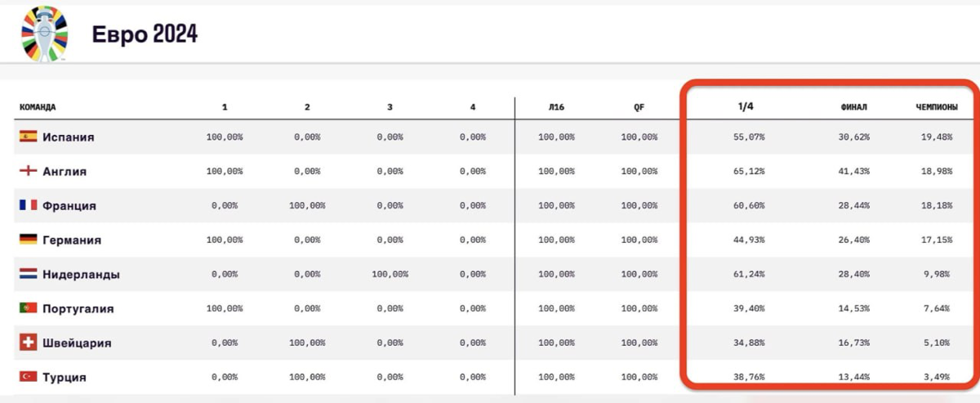Sort by the КОМАНДА column header
The image size is (980, 403).
click(38, 107)
